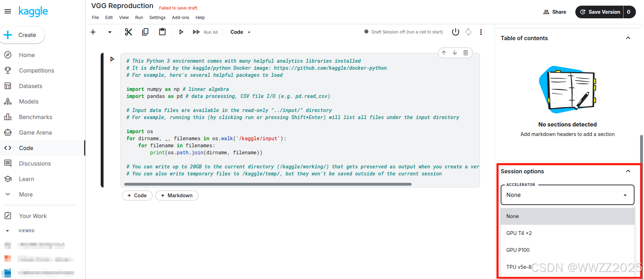Open Datasets table icon
The height and width of the screenshot is (279, 644).
coord(8,86)
